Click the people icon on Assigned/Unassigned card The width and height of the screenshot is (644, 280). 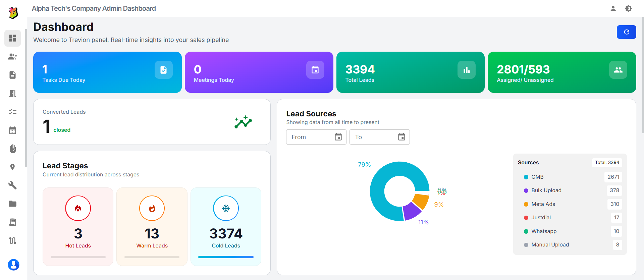(618, 70)
